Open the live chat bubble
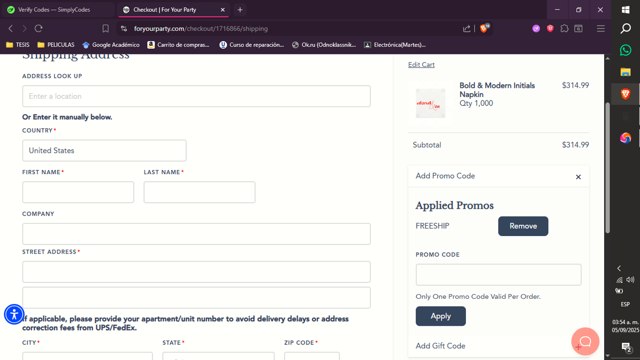The height and width of the screenshot is (360, 640). point(585,341)
